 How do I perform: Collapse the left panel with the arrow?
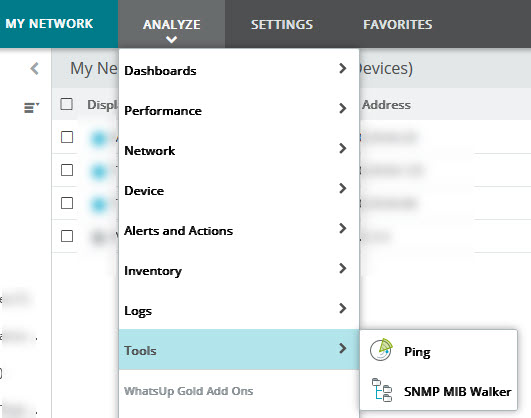pos(34,69)
